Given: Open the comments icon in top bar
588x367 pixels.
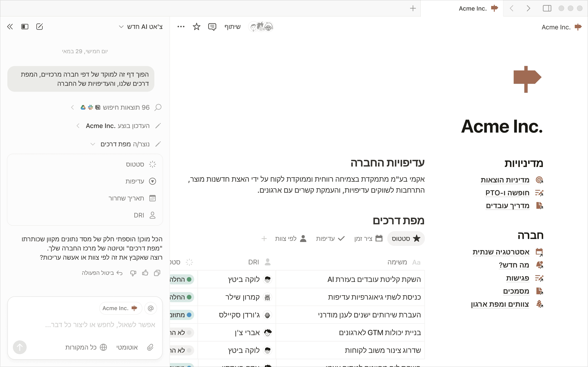Looking at the screenshot, I should tap(212, 27).
